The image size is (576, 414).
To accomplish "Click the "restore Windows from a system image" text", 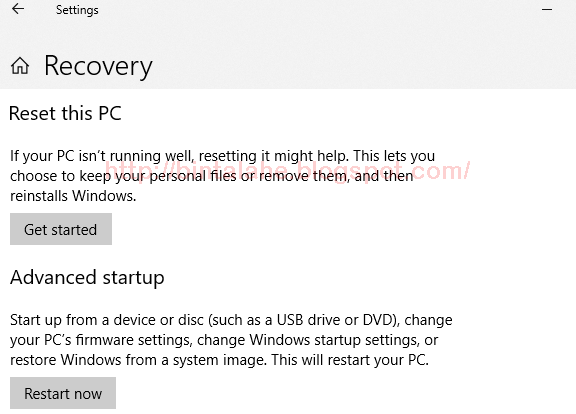I will tap(137, 360).
